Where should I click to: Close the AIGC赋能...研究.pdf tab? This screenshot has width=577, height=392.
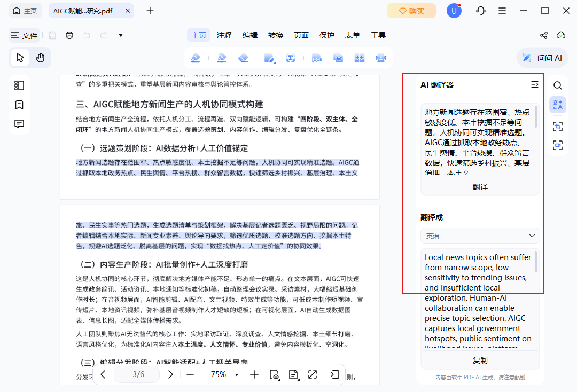pos(128,11)
